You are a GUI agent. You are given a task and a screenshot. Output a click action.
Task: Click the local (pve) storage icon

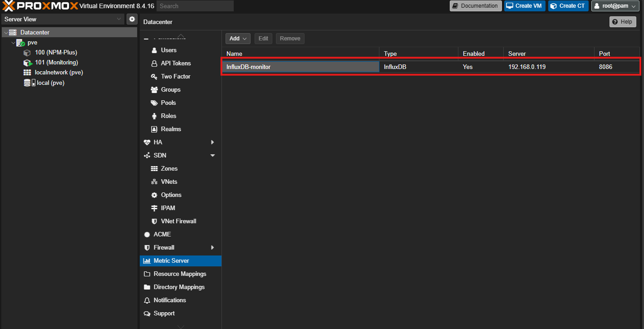[29, 83]
